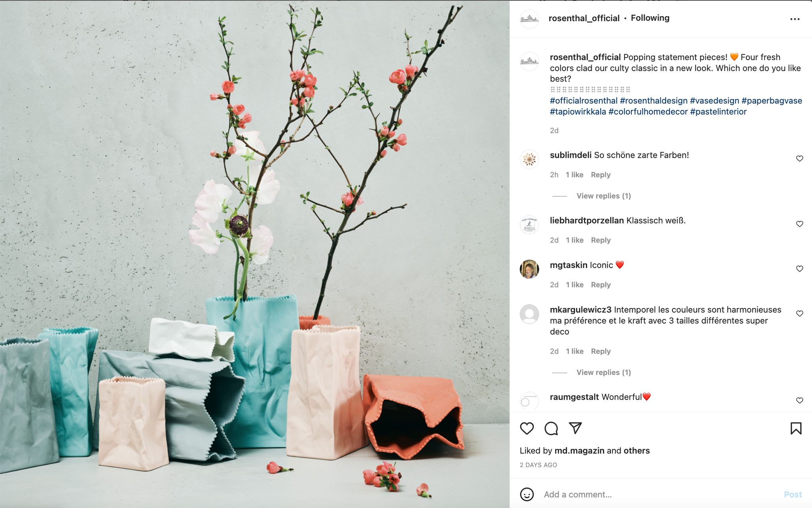
Task: Open the three-dot more options menu
Action: click(x=795, y=19)
